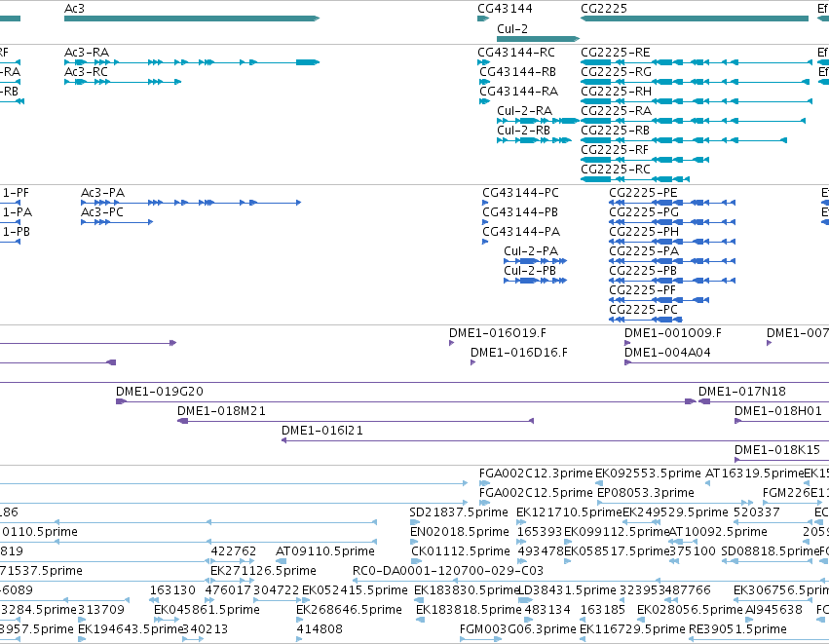Image resolution: width=829 pixels, height=644 pixels.
Task: Choose CDS feature CG43144-PA
Action: (x=485, y=242)
